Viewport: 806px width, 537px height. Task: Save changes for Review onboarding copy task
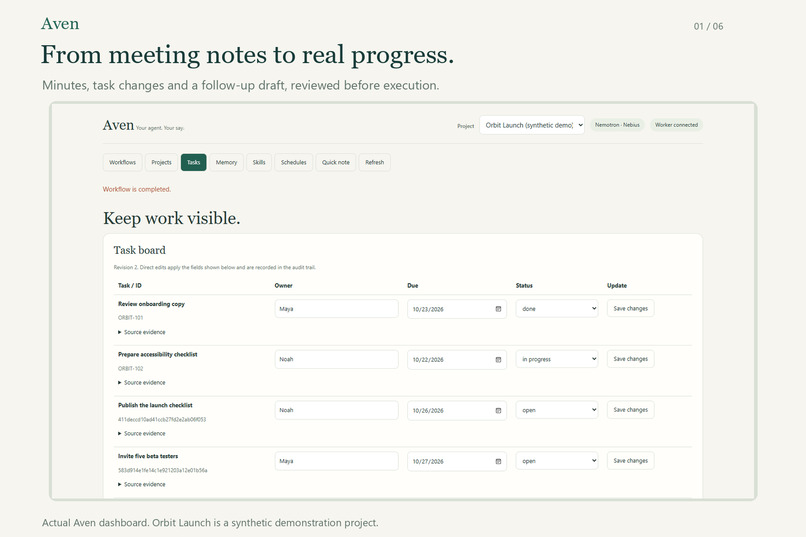tap(630, 308)
